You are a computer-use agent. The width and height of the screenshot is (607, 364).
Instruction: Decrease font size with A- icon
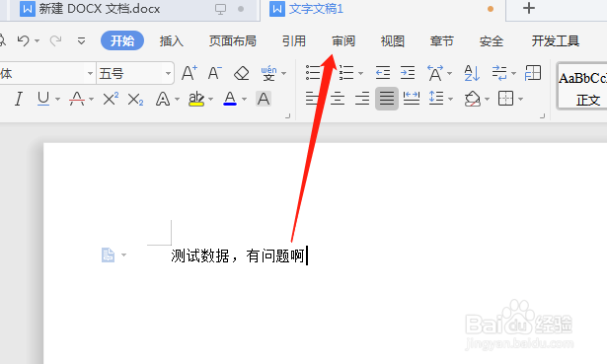click(215, 73)
